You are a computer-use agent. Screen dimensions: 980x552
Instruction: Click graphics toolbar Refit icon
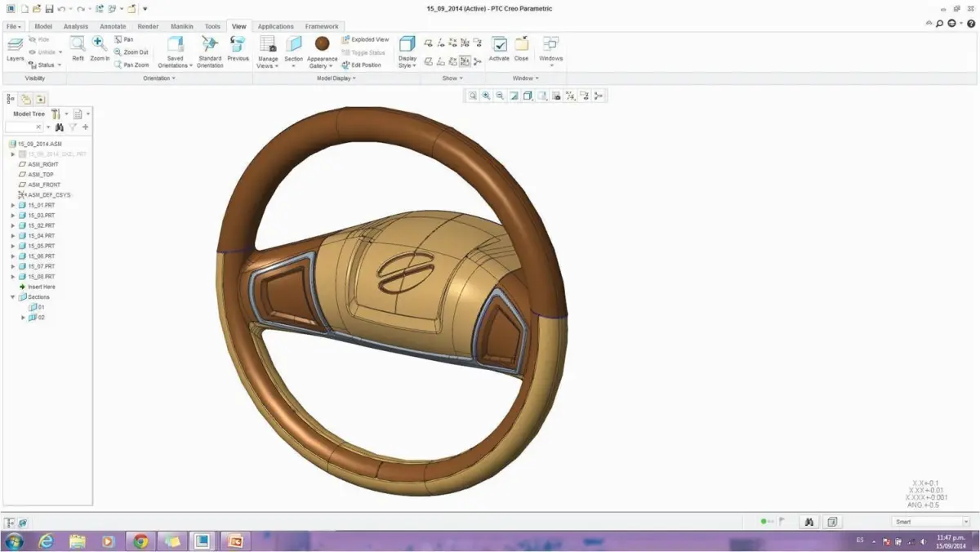473,96
